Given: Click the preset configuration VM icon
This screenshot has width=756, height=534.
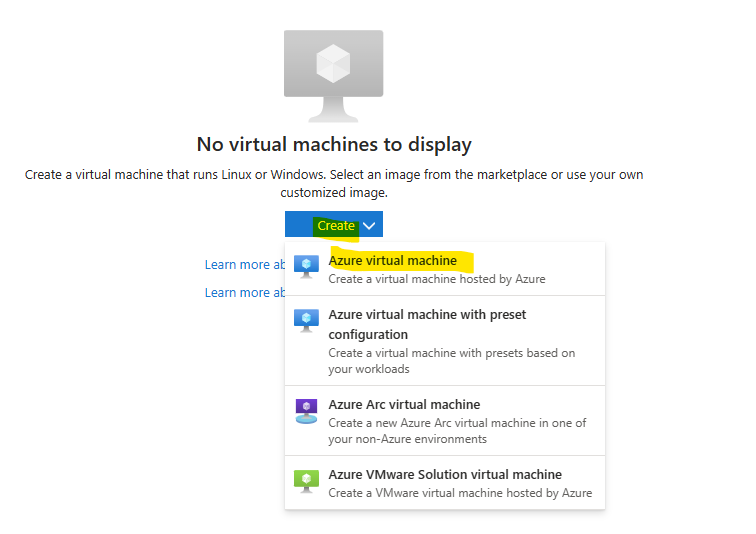Looking at the screenshot, I should [306, 320].
